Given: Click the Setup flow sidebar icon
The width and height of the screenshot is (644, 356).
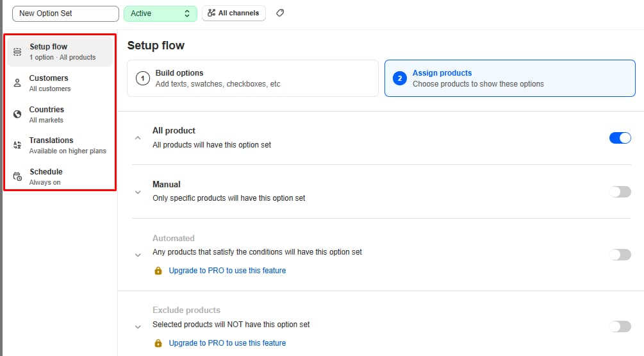Looking at the screenshot, I should [x=17, y=52].
